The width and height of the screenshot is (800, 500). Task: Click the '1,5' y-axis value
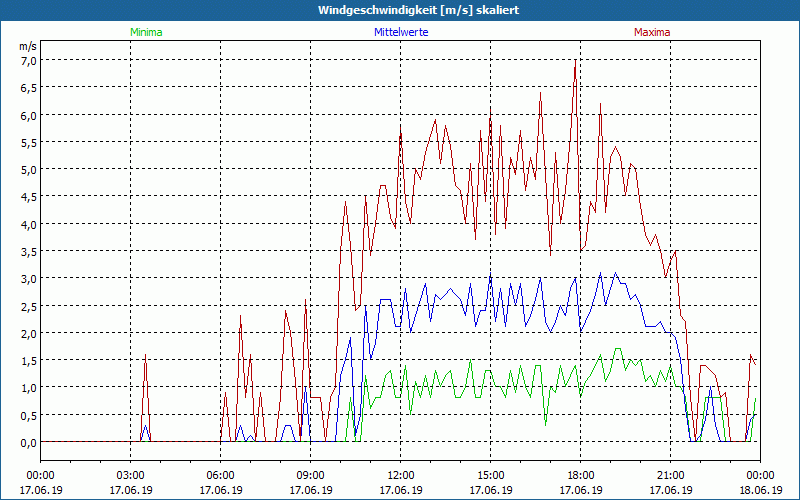[29, 361]
